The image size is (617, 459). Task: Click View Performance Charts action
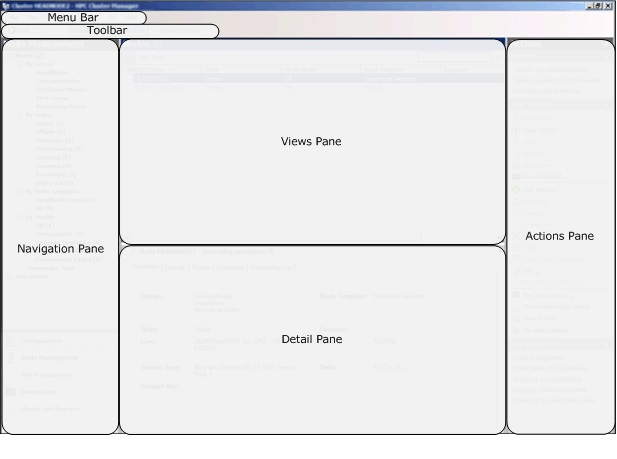556,307
